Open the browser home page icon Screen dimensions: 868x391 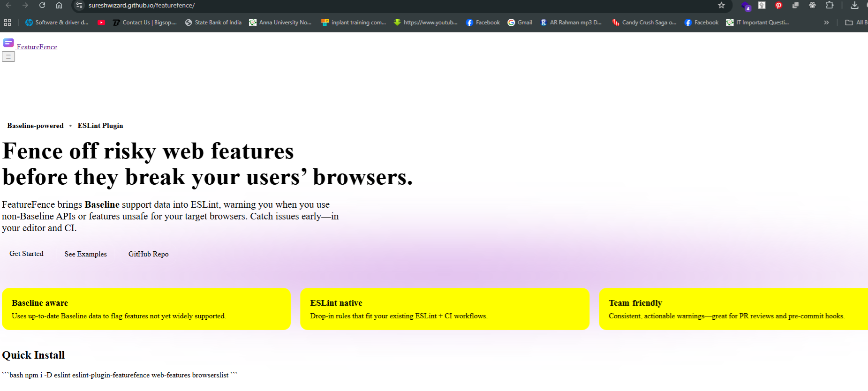click(x=59, y=5)
